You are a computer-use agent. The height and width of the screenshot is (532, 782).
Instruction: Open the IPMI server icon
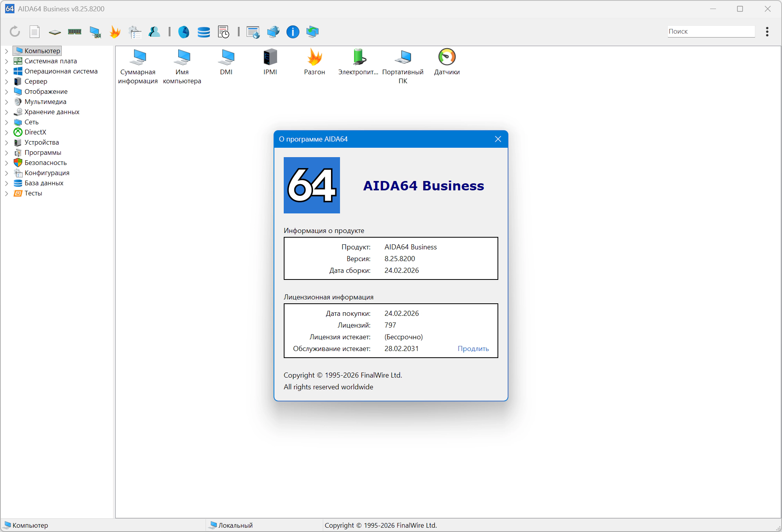click(x=270, y=57)
